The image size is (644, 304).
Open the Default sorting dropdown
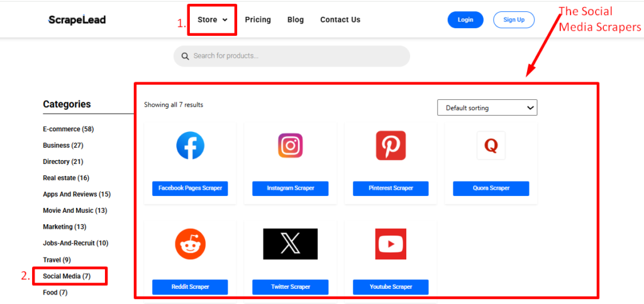click(x=487, y=107)
